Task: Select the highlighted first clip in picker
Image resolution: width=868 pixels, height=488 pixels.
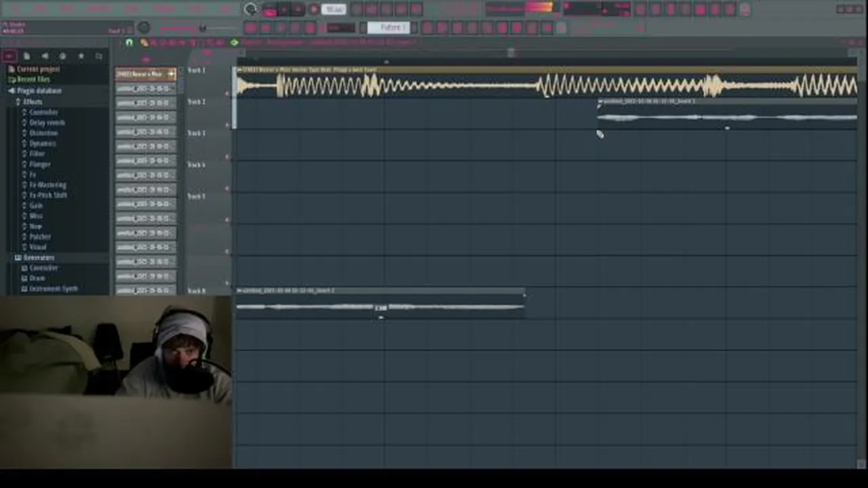Action: tap(146, 74)
